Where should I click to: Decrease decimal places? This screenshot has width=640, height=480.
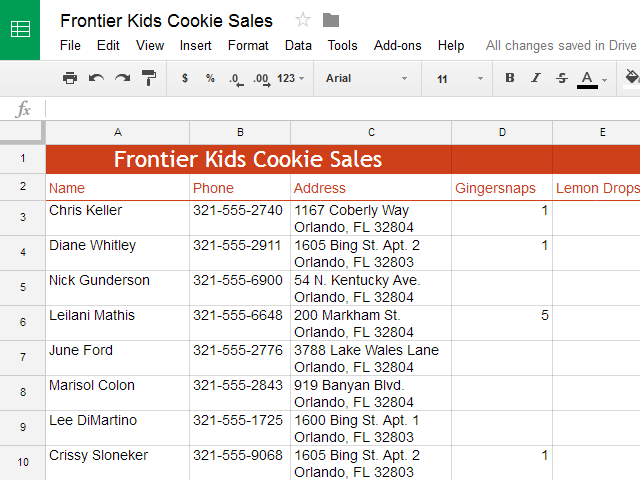tap(235, 78)
